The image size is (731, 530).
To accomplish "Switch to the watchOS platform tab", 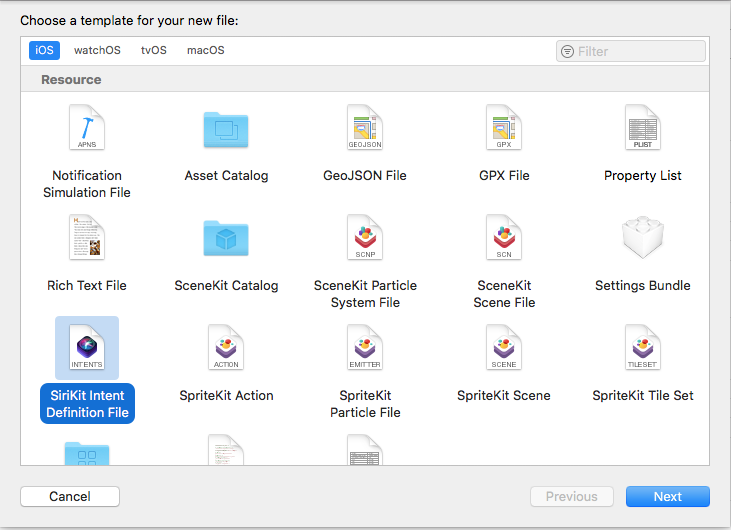I will [x=96, y=50].
